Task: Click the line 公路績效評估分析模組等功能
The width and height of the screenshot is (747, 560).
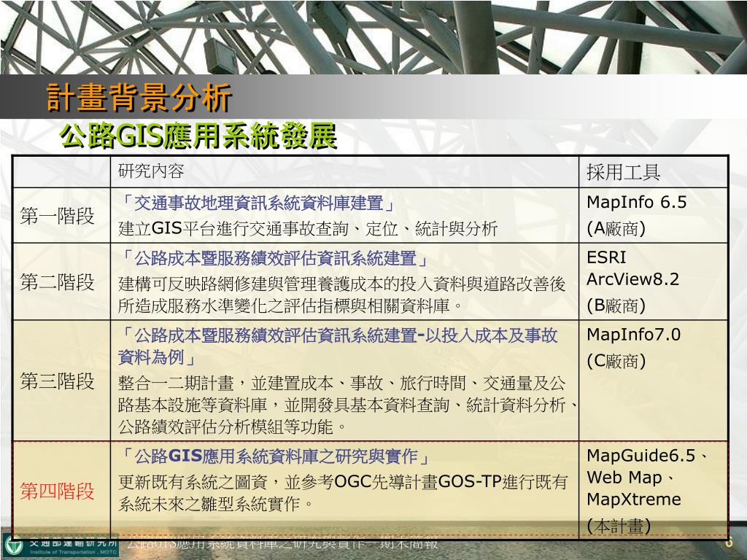Action: [x=233, y=427]
